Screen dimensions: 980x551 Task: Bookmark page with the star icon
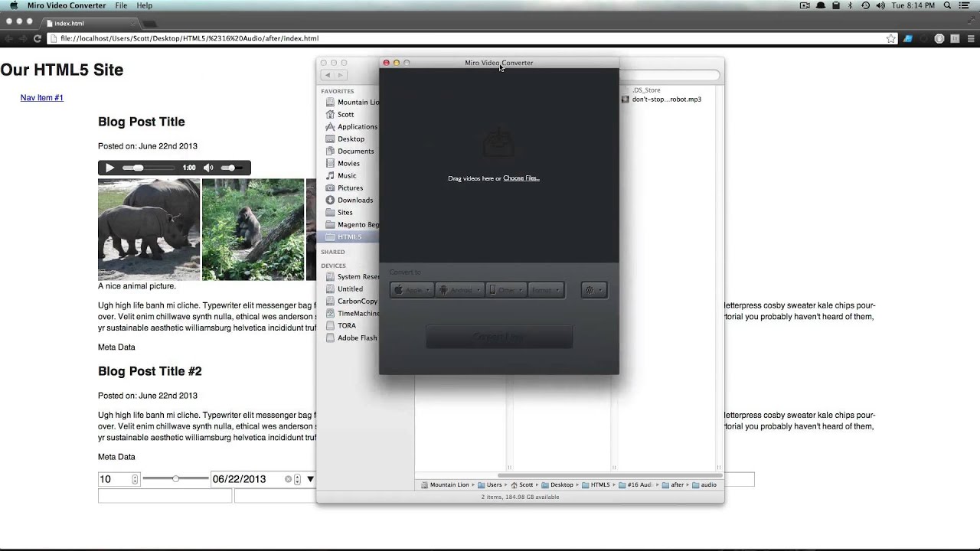point(890,38)
